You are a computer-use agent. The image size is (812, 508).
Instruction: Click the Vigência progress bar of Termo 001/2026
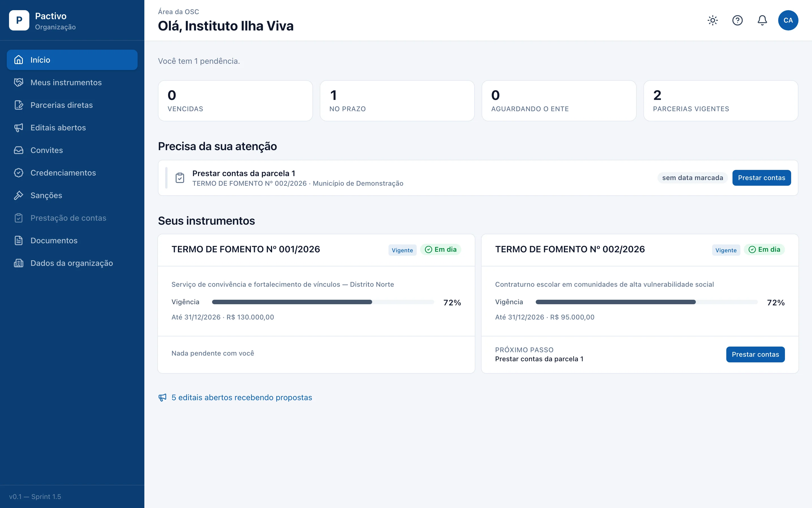tap(323, 302)
